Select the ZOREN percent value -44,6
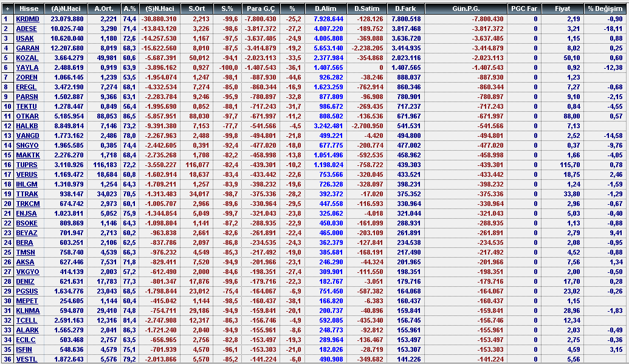 294,77
